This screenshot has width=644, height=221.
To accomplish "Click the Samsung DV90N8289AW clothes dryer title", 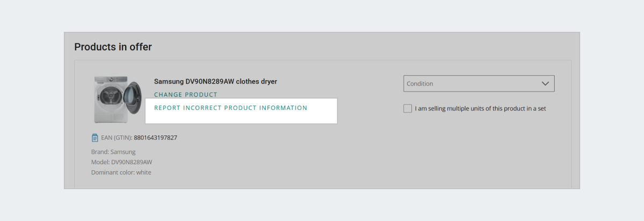I will click(216, 82).
